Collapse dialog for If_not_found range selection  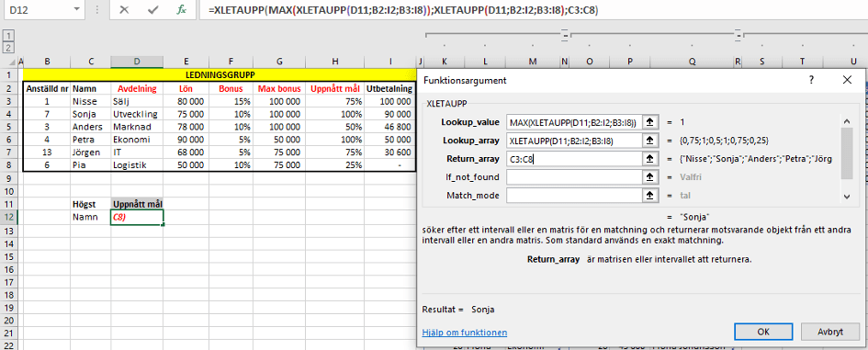click(651, 177)
